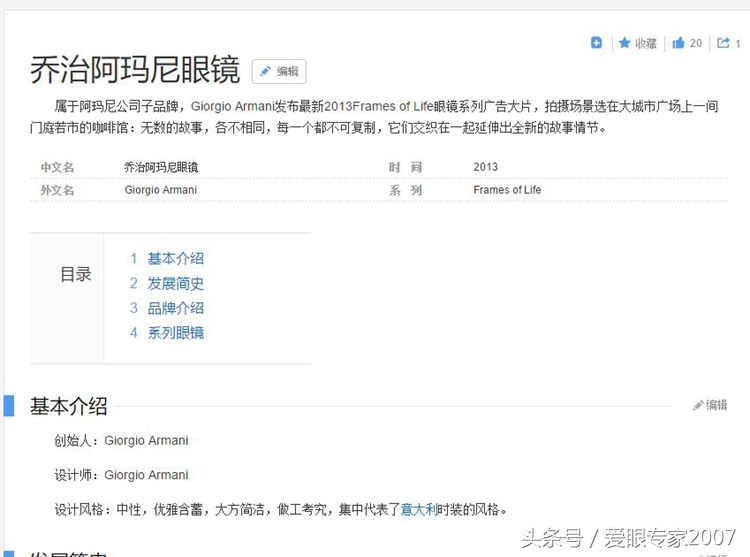Click the thumbs-up like icon
This screenshot has height=557, width=750.
(678, 43)
